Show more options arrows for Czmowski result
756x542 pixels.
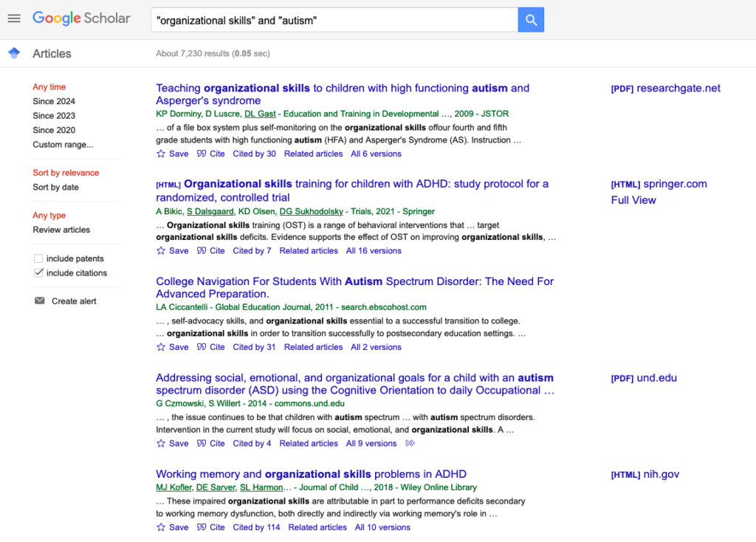[410, 444]
